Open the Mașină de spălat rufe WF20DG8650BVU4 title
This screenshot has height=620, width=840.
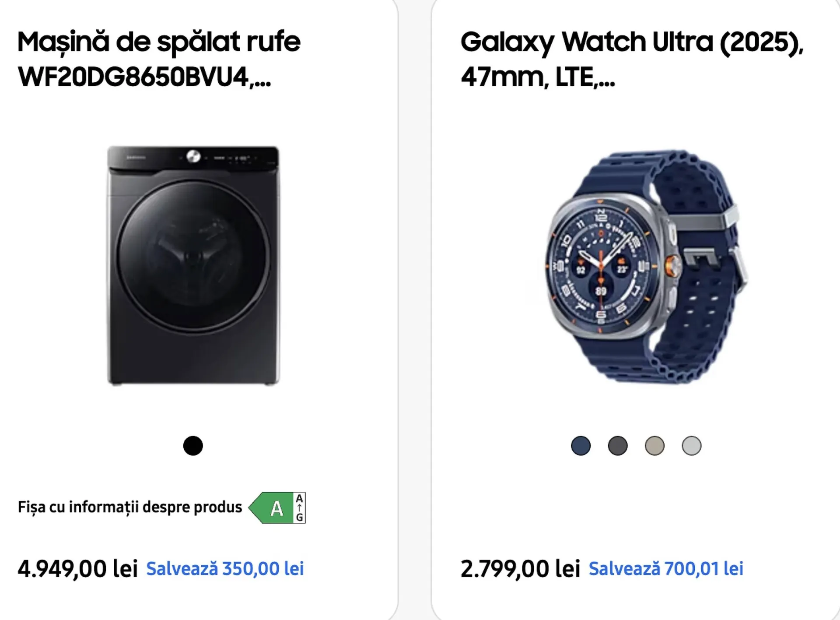point(159,59)
